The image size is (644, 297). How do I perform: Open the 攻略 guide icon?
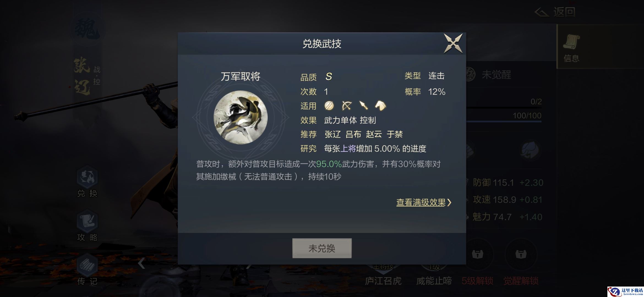(x=87, y=226)
